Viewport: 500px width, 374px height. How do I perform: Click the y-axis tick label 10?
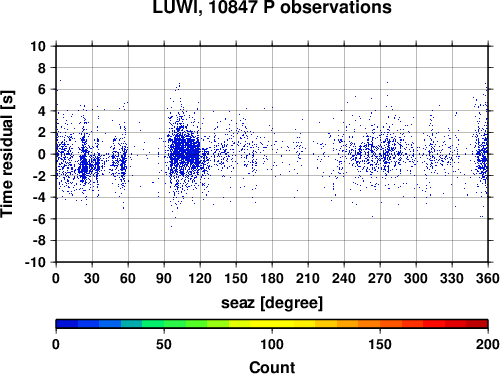pyautogui.click(x=38, y=46)
